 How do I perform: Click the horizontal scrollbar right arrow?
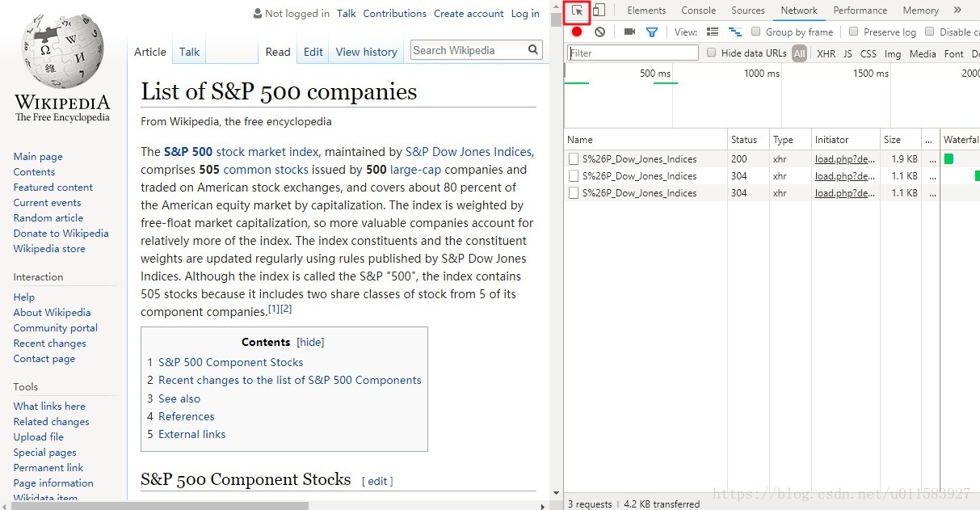point(544,505)
